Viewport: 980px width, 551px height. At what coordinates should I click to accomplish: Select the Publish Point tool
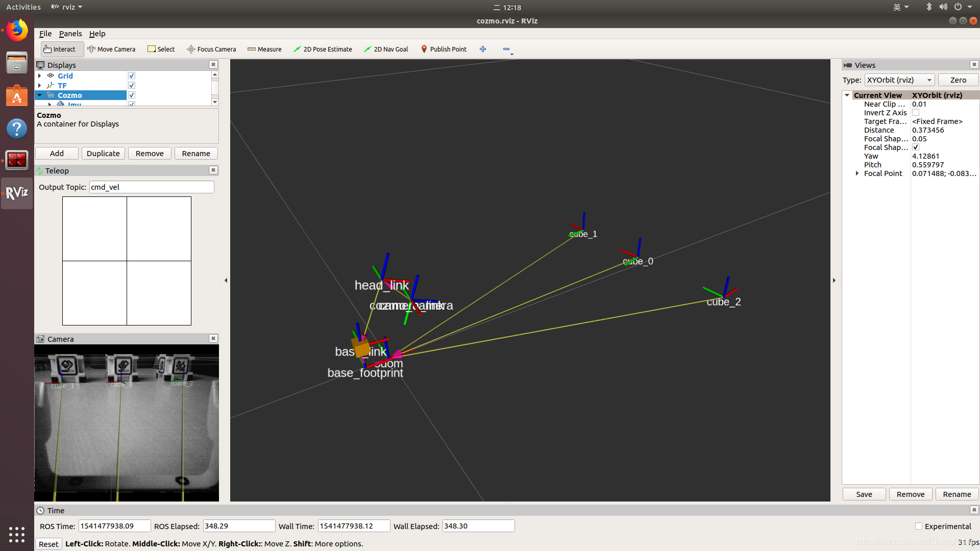pos(443,49)
